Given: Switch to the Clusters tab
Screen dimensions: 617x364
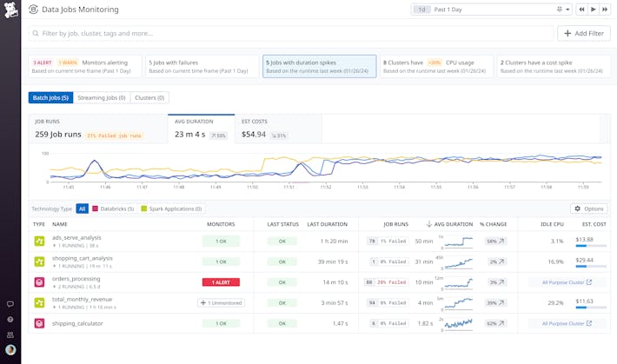Looking at the screenshot, I should [149, 98].
